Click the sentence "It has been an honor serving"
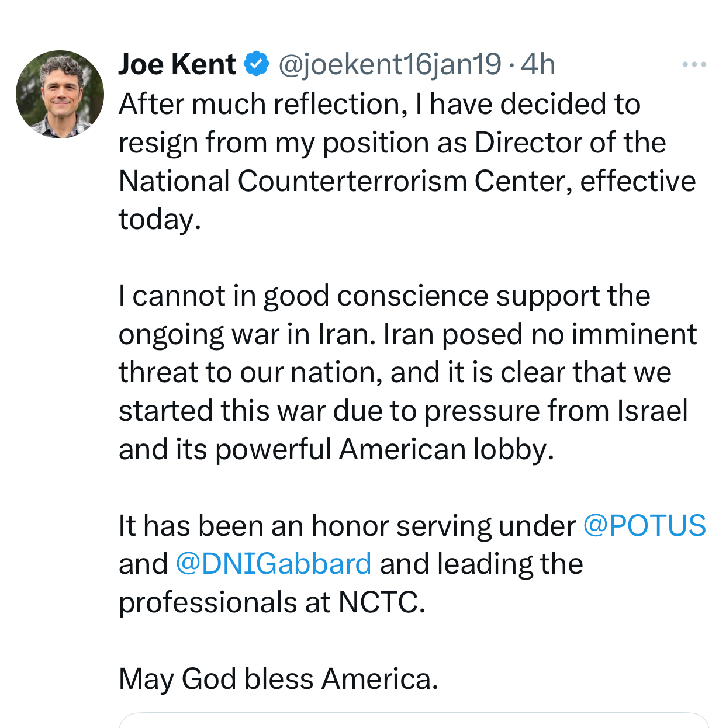 pos(346,525)
